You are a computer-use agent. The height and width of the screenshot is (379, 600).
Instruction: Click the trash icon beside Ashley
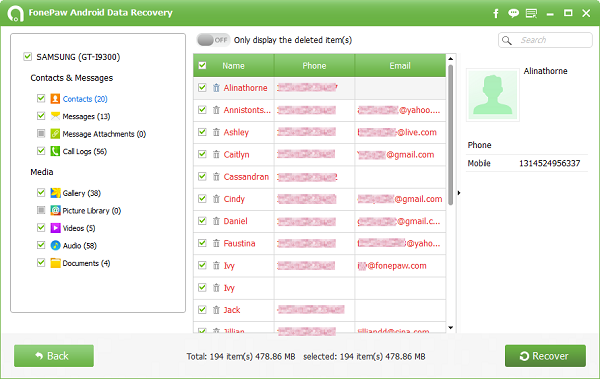click(x=216, y=132)
